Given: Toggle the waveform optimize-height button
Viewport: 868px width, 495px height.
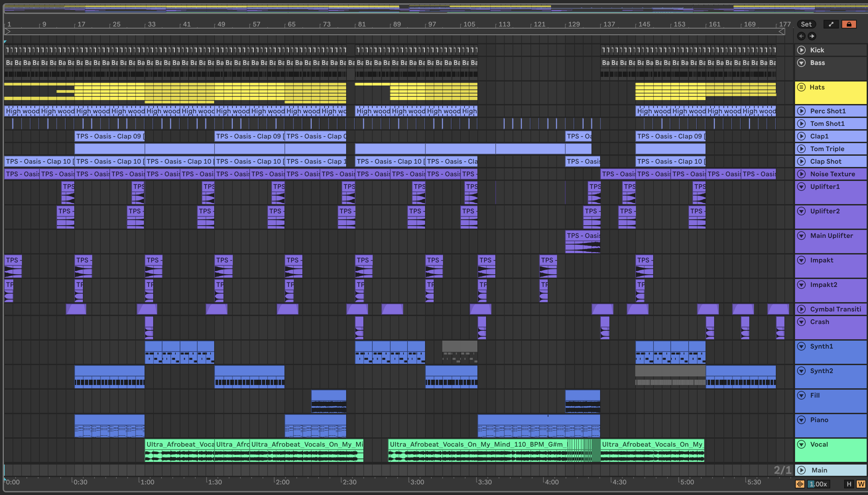Looking at the screenshot, I should point(800,484).
